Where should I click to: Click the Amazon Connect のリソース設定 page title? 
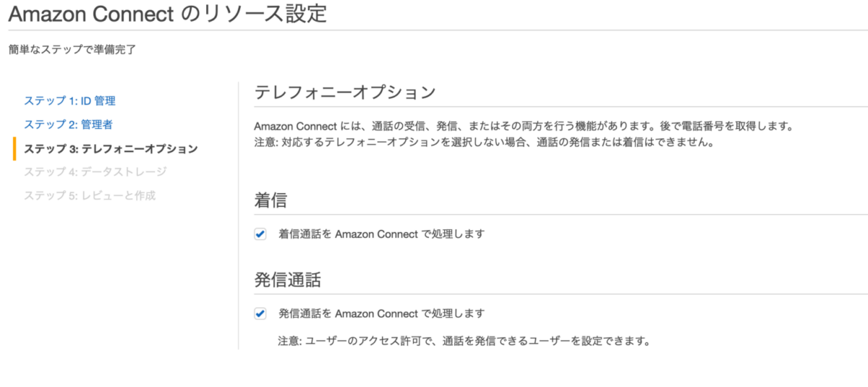(x=167, y=14)
